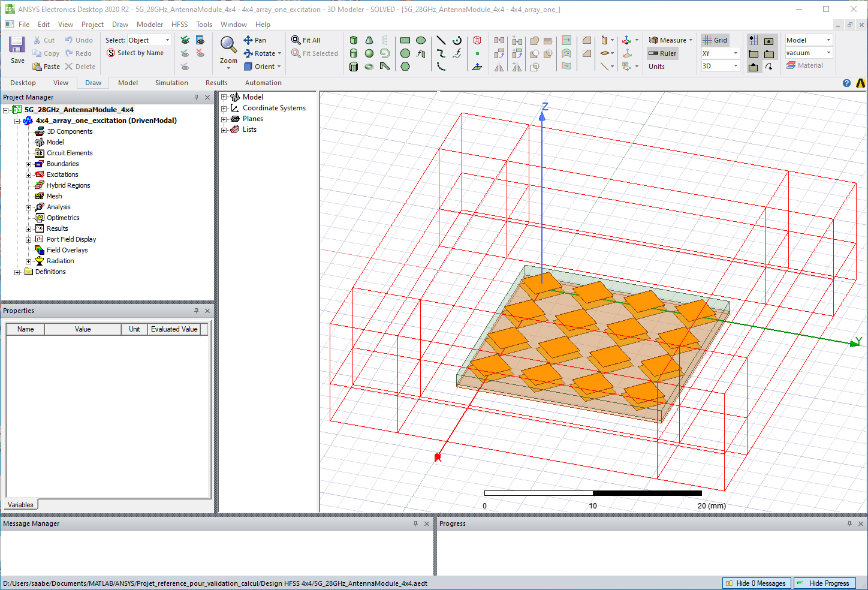Select the Draw point tool
Image resolution: width=868 pixels, height=590 pixels.
(477, 53)
